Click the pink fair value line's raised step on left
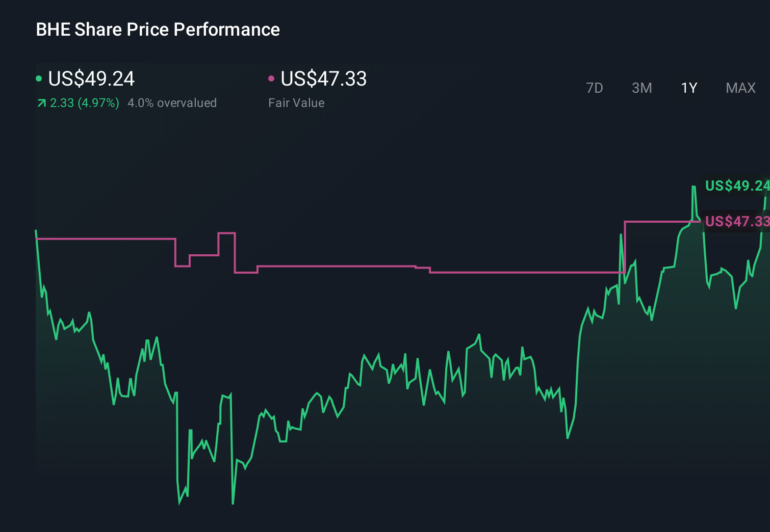 click(226, 233)
